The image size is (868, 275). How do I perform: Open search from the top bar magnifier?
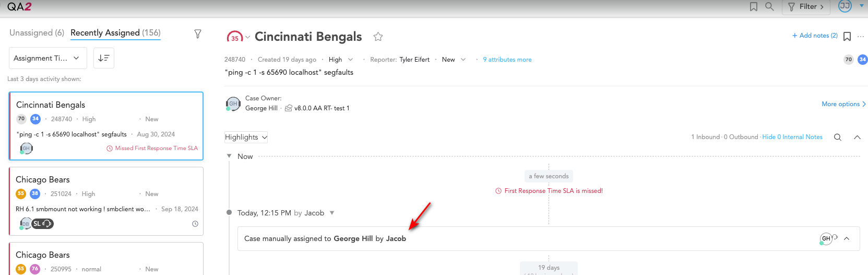point(769,7)
